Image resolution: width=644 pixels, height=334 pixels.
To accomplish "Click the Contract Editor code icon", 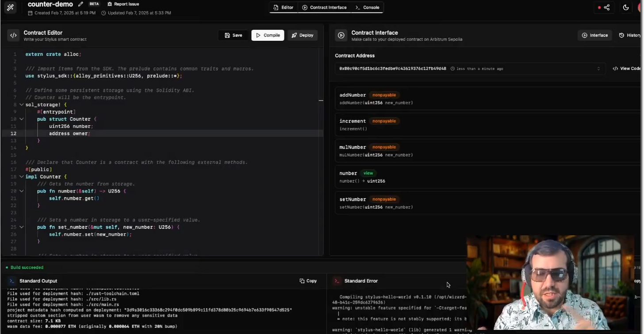I will coord(13,35).
